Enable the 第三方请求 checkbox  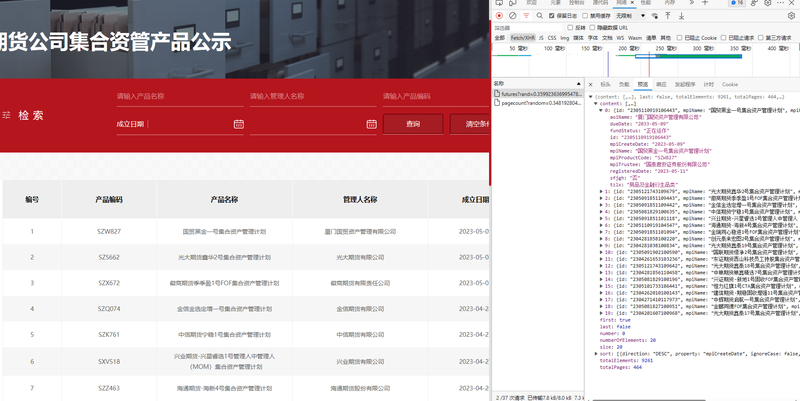pyautogui.click(x=760, y=38)
